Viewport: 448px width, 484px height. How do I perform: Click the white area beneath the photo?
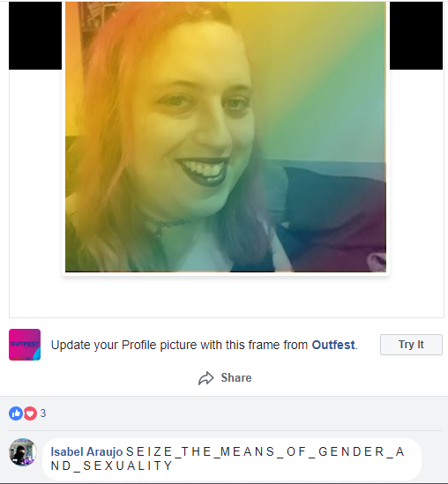(x=226, y=296)
